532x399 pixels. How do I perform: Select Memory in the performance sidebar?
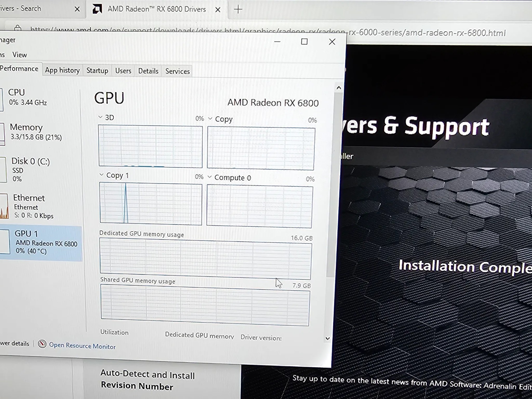(x=36, y=132)
